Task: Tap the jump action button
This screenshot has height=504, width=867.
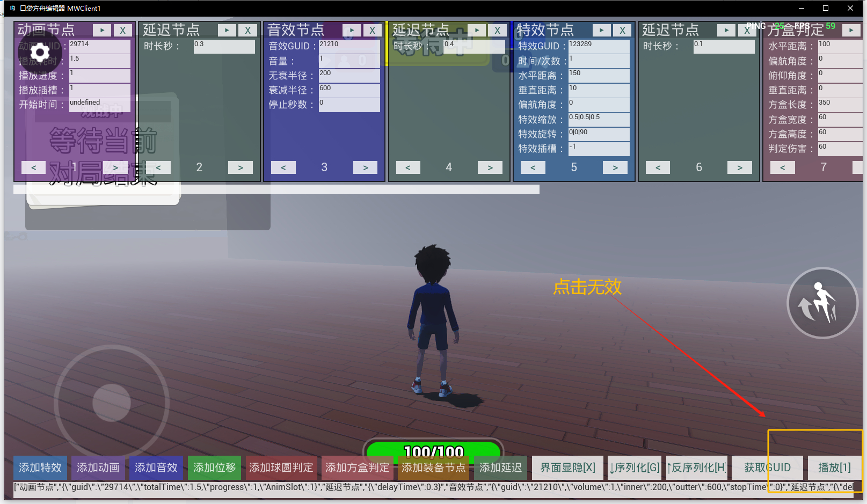Action: pyautogui.click(x=822, y=303)
